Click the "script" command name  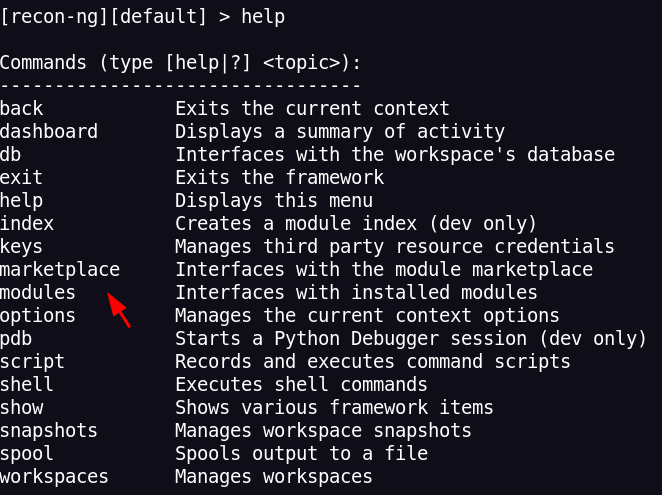(x=33, y=362)
